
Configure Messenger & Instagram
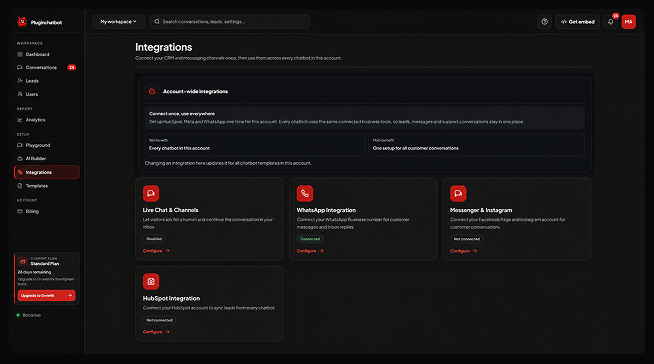(x=463, y=251)
